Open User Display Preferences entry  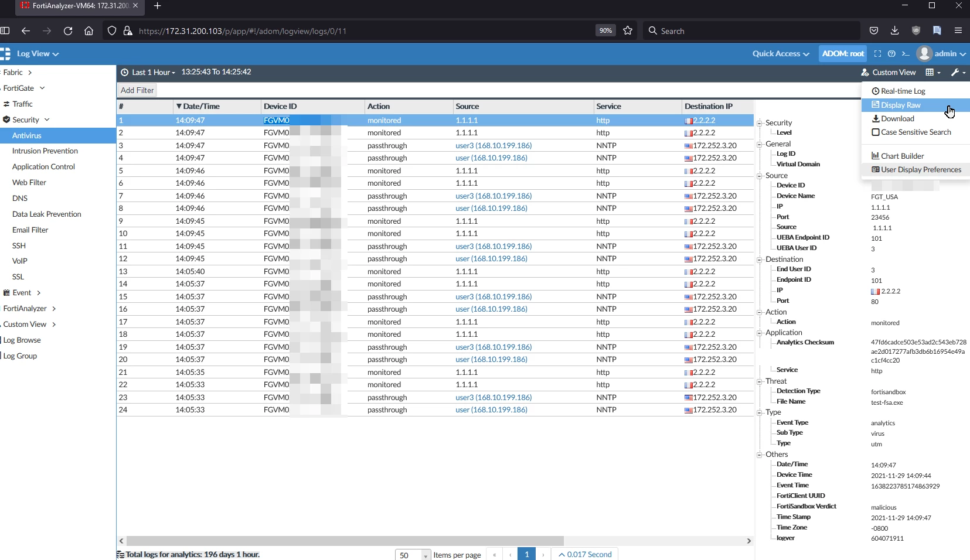915,169
